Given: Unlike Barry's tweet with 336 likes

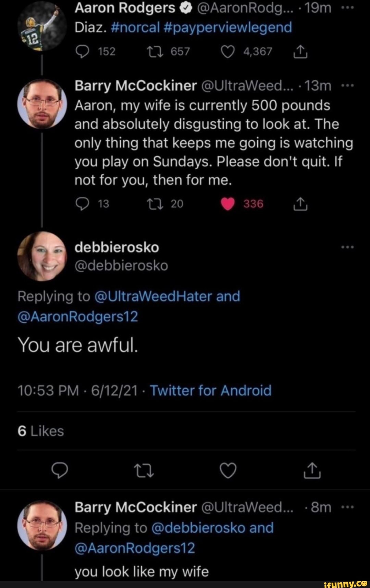Looking at the screenshot, I should [228, 204].
